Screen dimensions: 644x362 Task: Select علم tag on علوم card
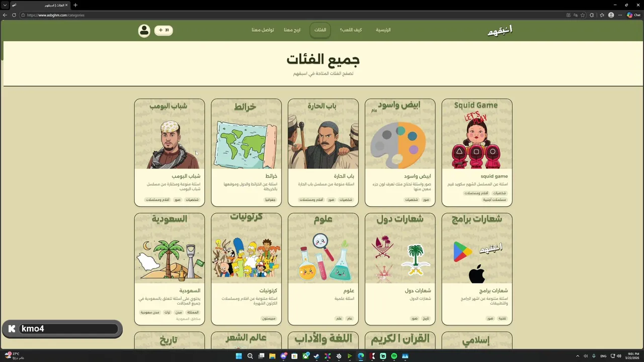coord(339,319)
